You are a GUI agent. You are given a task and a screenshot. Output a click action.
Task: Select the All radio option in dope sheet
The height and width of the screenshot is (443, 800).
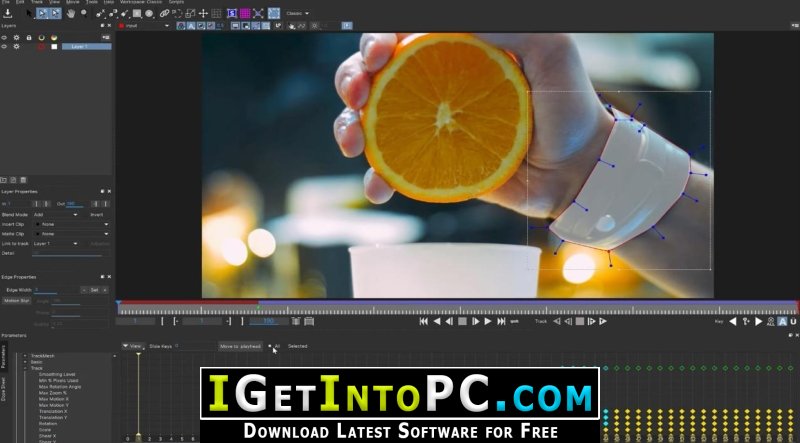[x=270, y=346]
